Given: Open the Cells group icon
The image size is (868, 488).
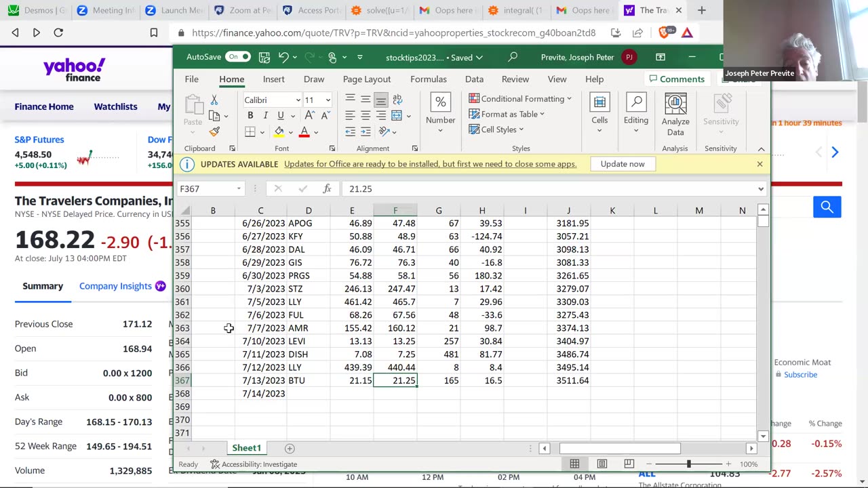Looking at the screenshot, I should [599, 102].
